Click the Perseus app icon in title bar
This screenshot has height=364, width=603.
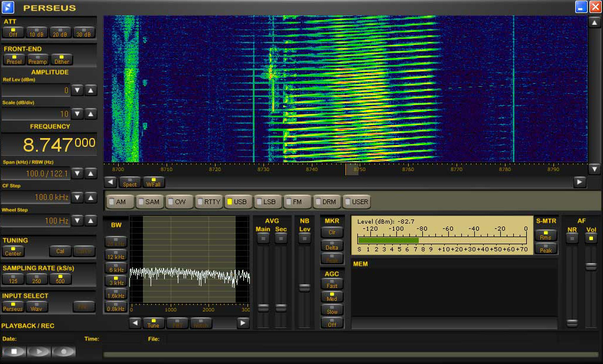(x=8, y=7)
